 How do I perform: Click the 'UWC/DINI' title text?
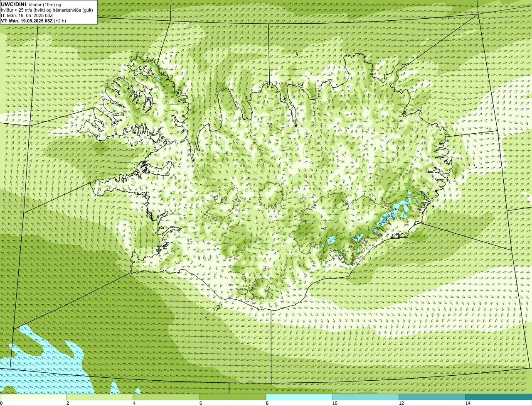point(14,5)
